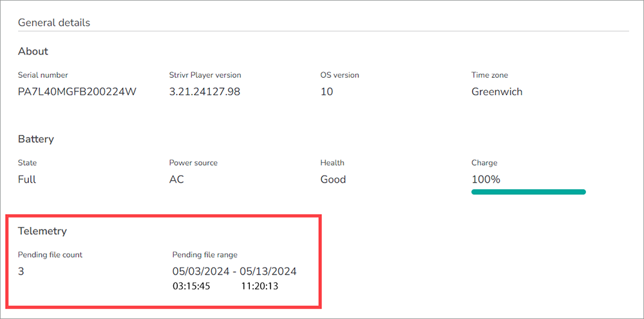
Task: Select the Pending file range label
Action: point(205,255)
